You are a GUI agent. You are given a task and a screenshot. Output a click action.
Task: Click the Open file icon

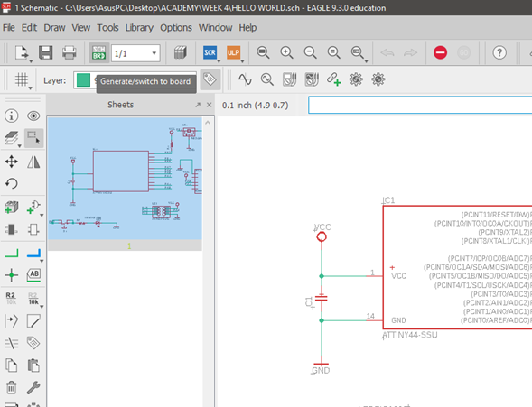(x=22, y=53)
